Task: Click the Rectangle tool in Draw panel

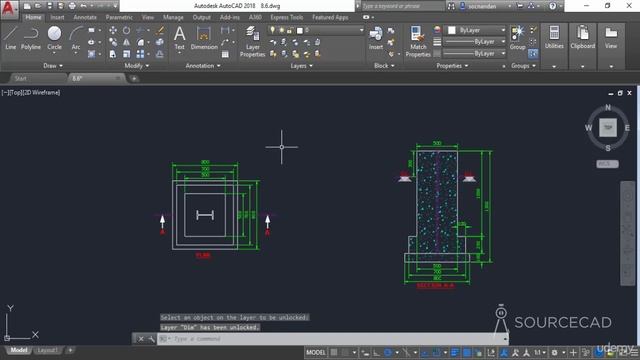Action: tap(91, 31)
